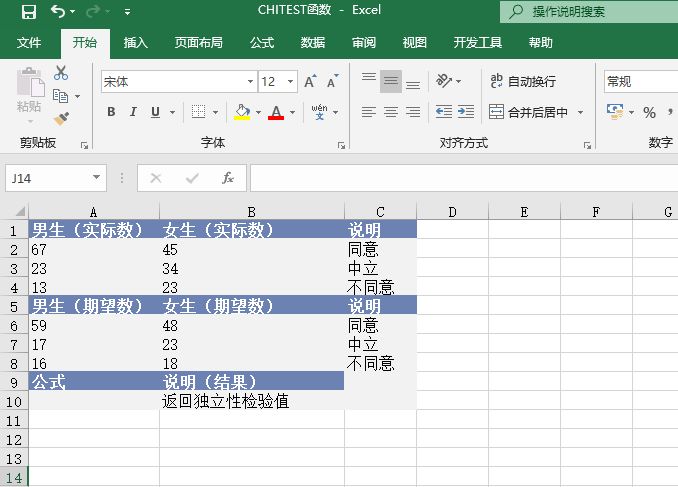This screenshot has height=487, width=678.
Task: Expand the font size dropdown
Action: 291,82
